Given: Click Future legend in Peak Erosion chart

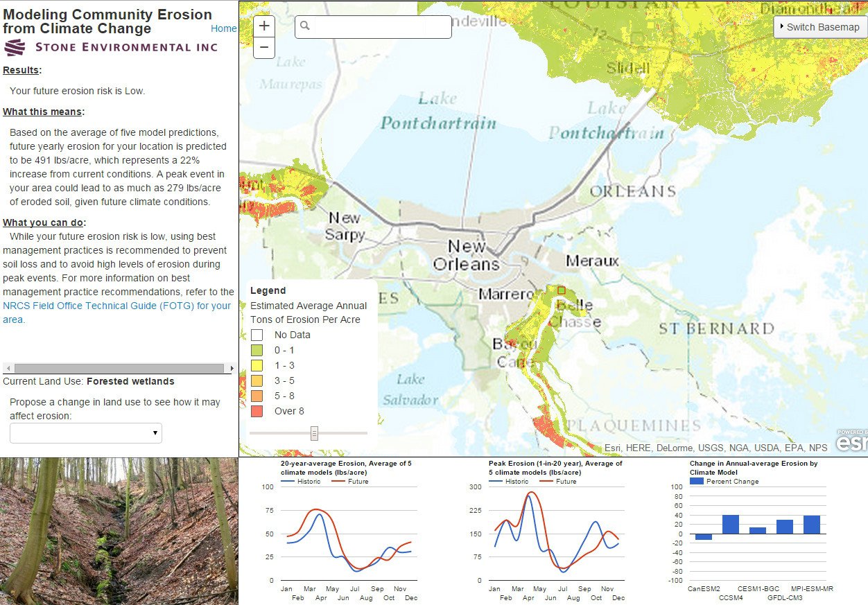Looking at the screenshot, I should coord(557,481).
